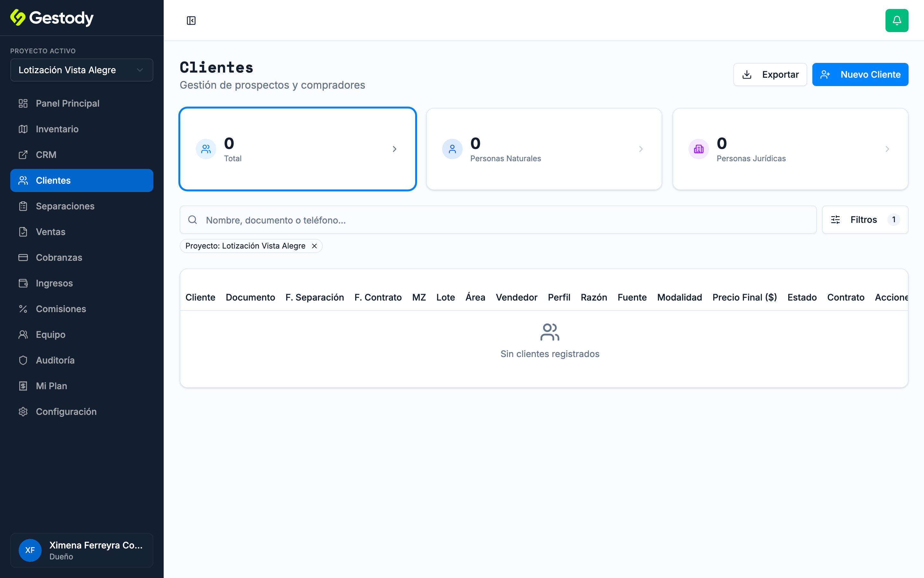
Task: Click the F. Contrato column header
Action: pyautogui.click(x=378, y=297)
